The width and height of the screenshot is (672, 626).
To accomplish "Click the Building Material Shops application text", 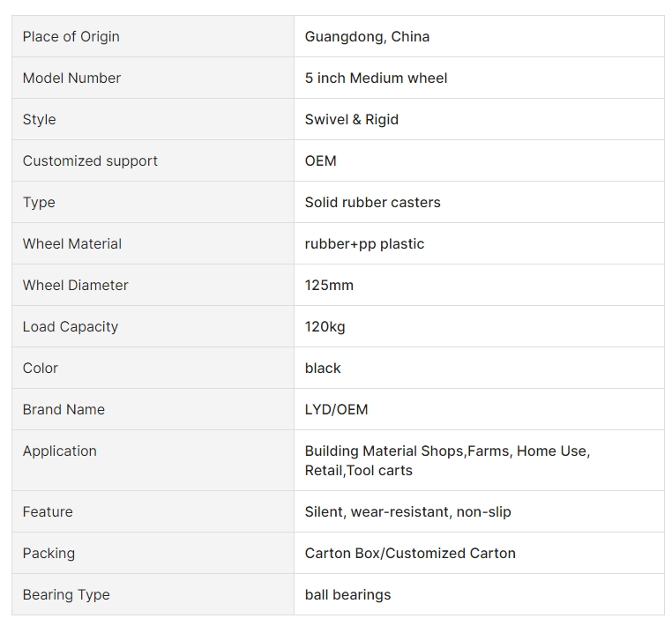I will pyautogui.click(x=384, y=451).
